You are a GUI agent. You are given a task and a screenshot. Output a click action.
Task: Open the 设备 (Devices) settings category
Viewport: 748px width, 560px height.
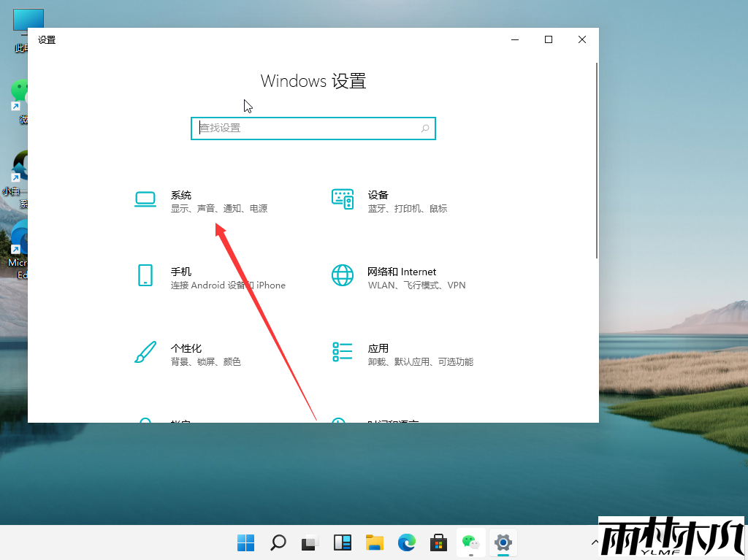coord(378,195)
